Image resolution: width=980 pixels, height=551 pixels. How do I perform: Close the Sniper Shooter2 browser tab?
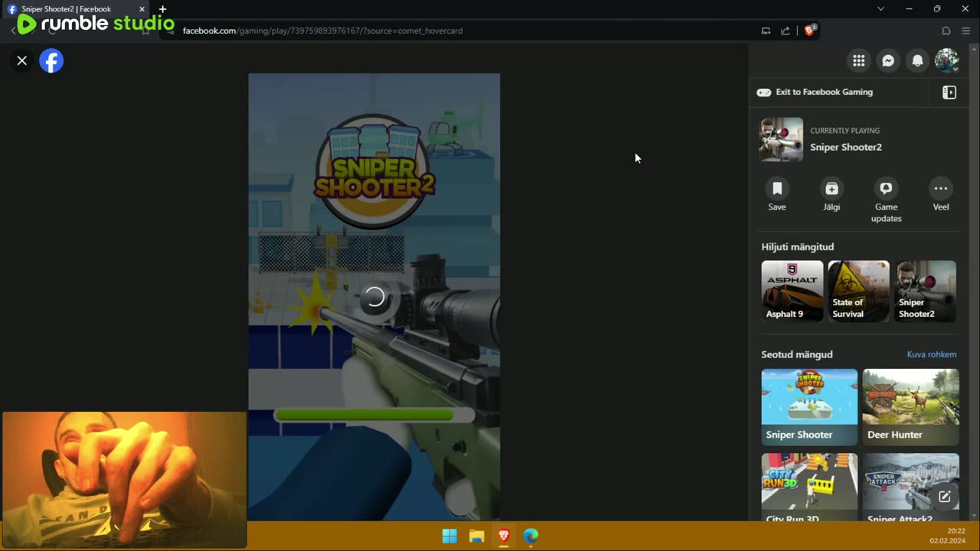pyautogui.click(x=142, y=9)
